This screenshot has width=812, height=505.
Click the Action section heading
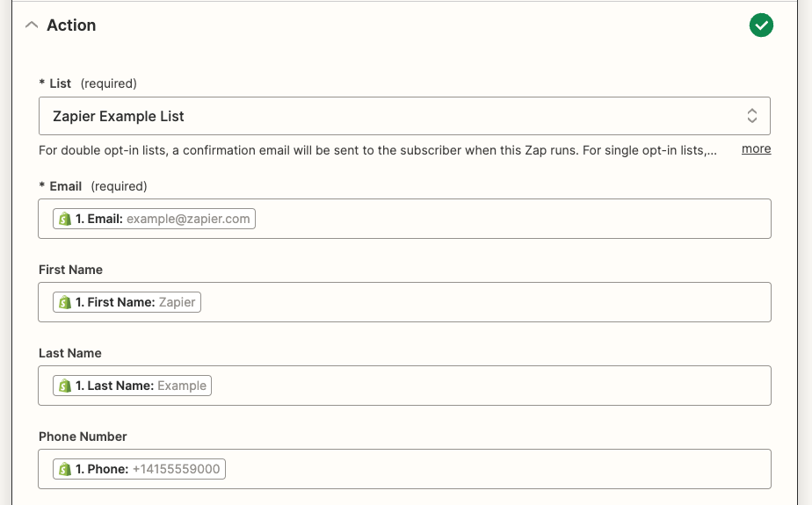(x=71, y=25)
